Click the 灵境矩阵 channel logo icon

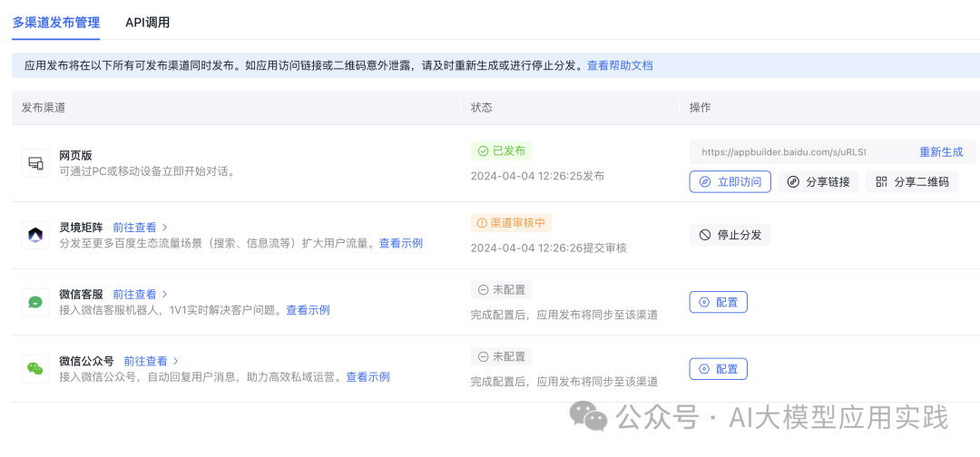pos(35,235)
